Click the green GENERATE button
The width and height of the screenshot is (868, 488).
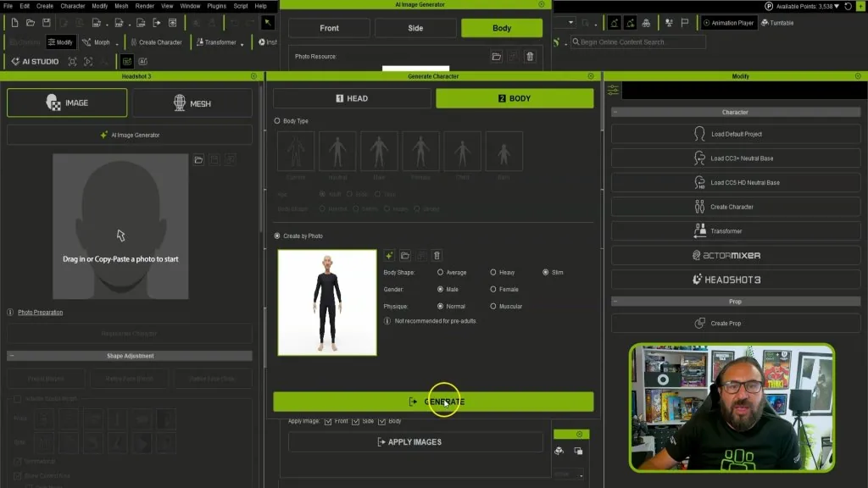(x=433, y=402)
